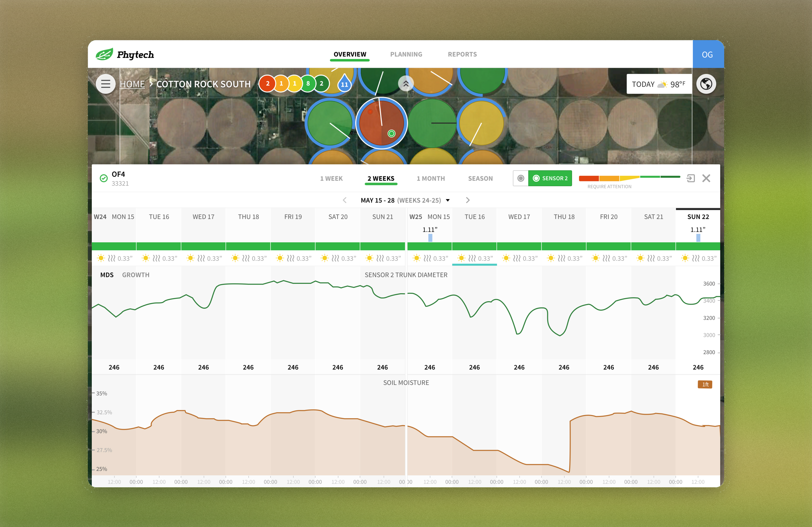812x527 pixels.
Task: Click the Phytech leaf logo
Action: (x=104, y=54)
